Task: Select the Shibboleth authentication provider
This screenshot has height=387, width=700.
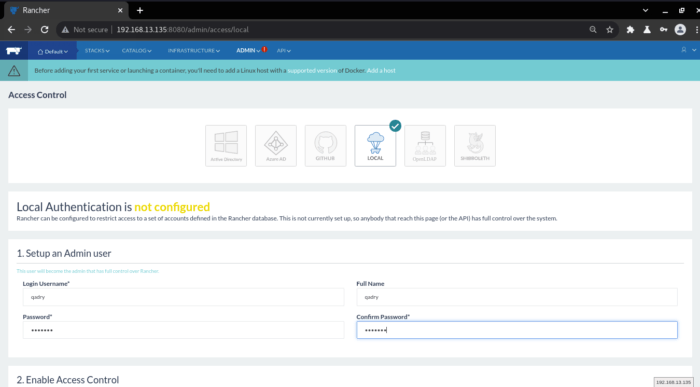Action: point(475,146)
